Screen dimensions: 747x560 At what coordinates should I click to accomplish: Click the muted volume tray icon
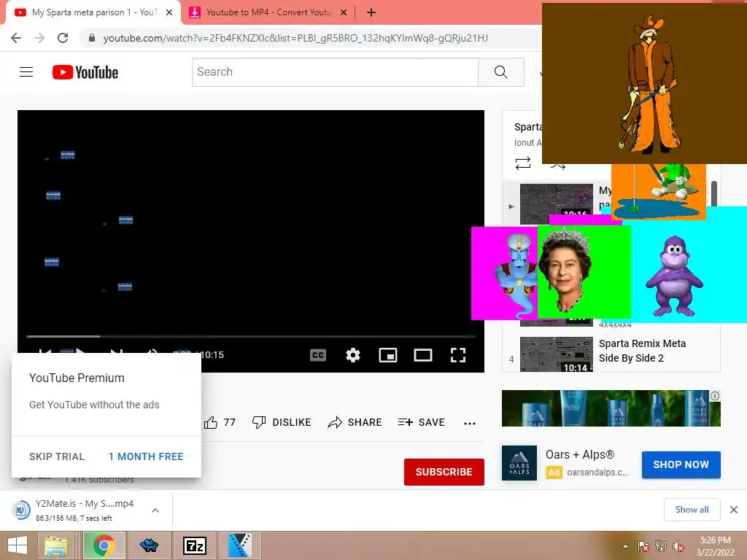(x=678, y=546)
